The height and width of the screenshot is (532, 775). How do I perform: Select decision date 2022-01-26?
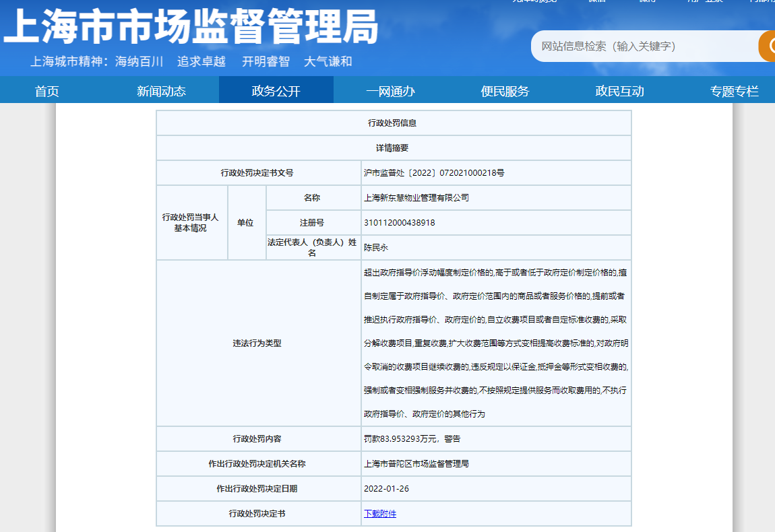pos(387,488)
